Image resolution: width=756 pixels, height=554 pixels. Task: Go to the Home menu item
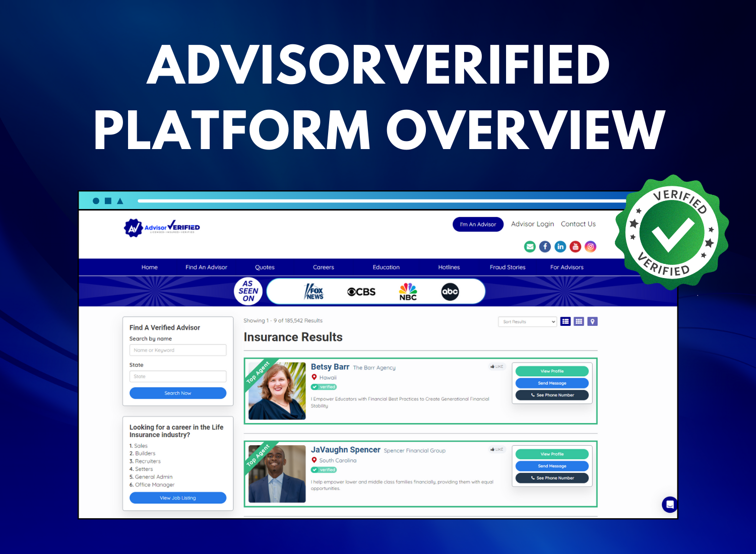click(x=150, y=267)
